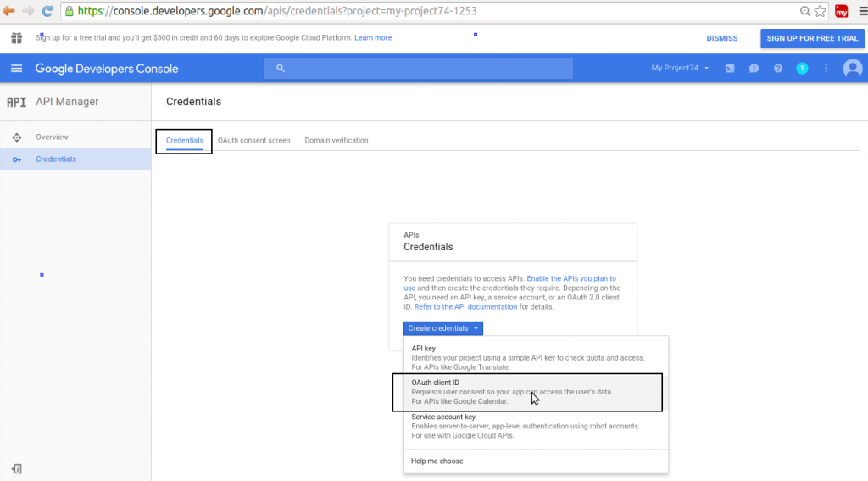
Task: Switch to the OAuth consent screen tab
Action: (x=253, y=140)
